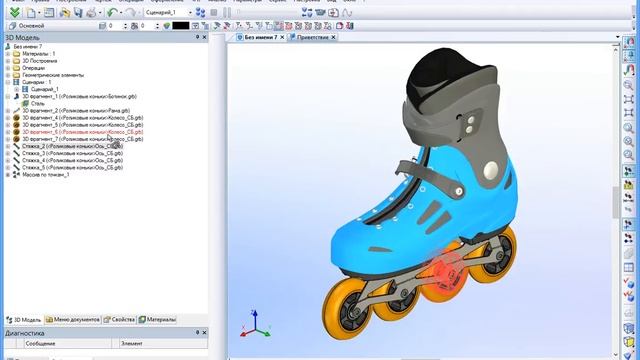This screenshot has width=640, height=360.
Task: Click the printer icon
Action: [x=91, y=13]
